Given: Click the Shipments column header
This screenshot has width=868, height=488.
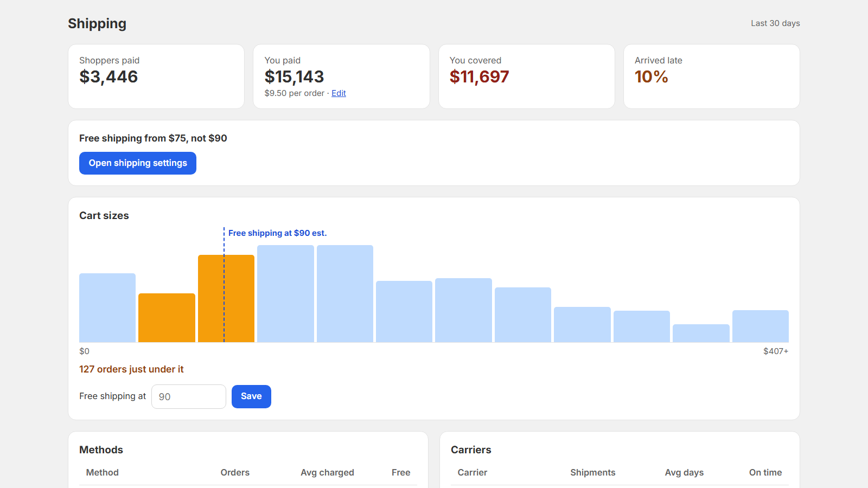Looking at the screenshot, I should (592, 472).
